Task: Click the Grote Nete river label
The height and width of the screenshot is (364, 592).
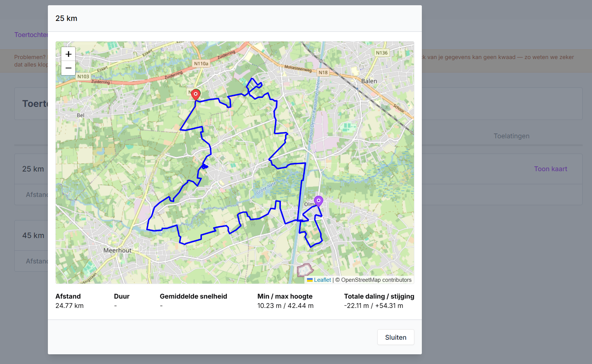Action: click(266, 188)
